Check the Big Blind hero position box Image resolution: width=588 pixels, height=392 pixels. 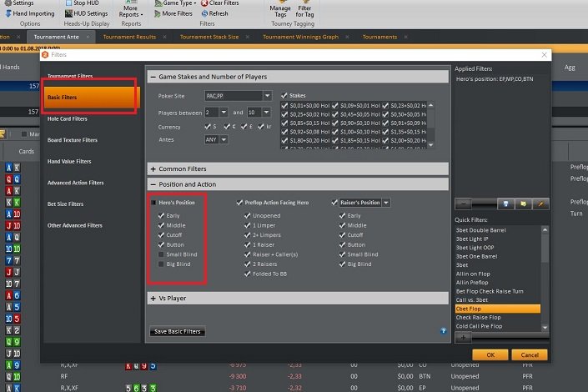162,264
